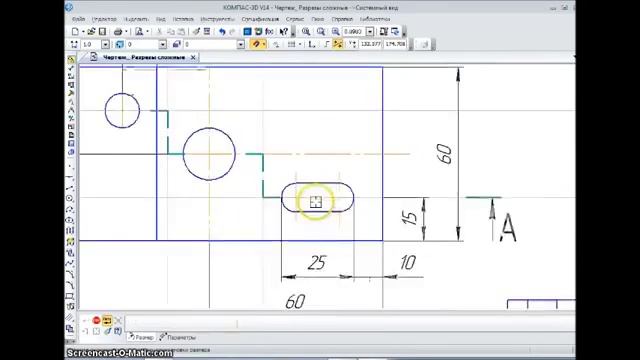Open the Редактор menu
The height and width of the screenshot is (360, 640).
[x=104, y=19]
